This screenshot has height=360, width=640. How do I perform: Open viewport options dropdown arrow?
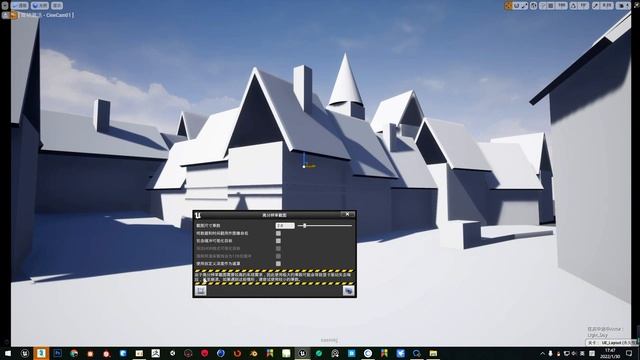(x=5, y=6)
